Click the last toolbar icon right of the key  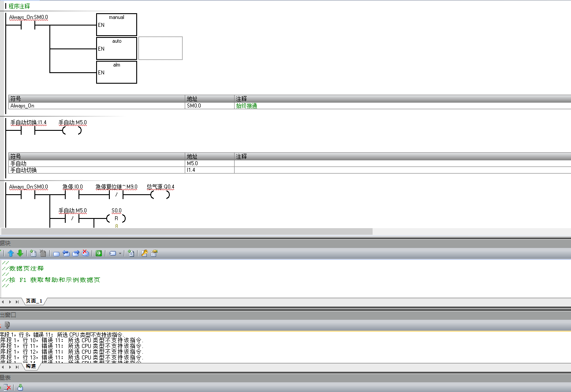[154, 253]
